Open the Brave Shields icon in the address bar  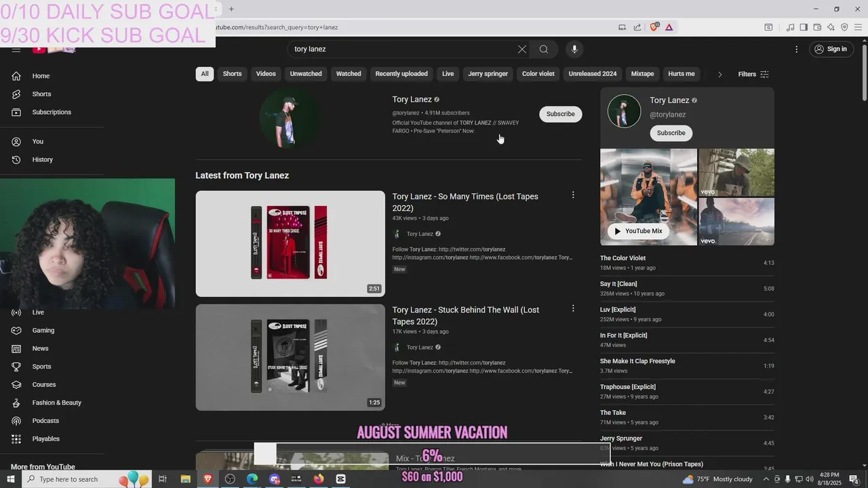coord(654,27)
